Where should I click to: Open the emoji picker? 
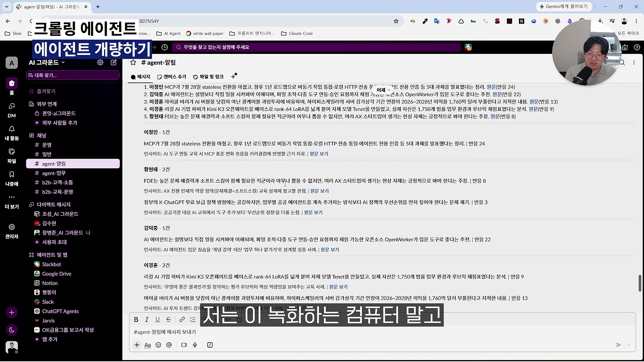[158, 345]
